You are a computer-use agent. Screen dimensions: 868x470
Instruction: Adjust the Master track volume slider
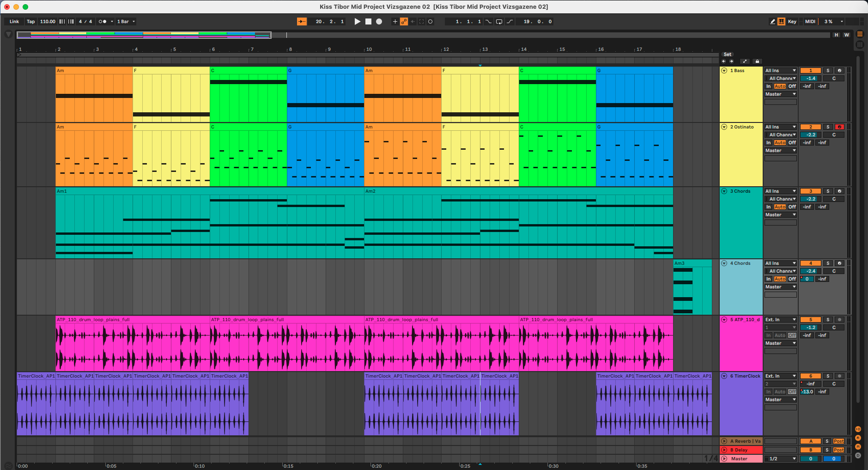pyautogui.click(x=810, y=459)
